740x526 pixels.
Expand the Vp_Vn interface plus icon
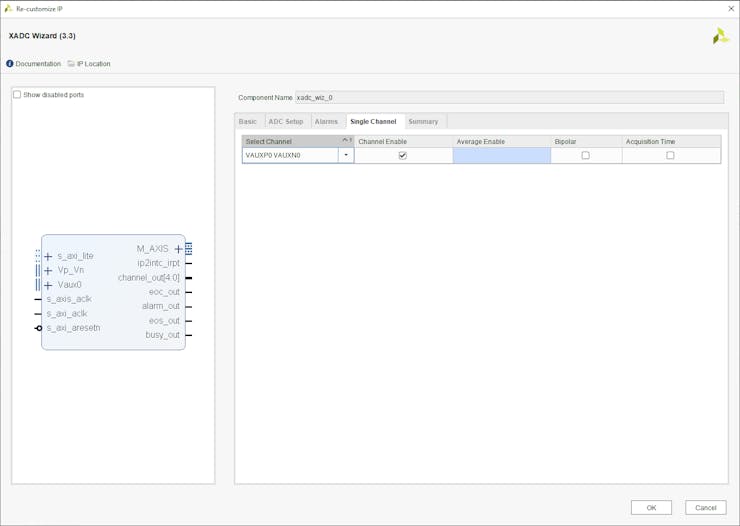tap(48, 271)
